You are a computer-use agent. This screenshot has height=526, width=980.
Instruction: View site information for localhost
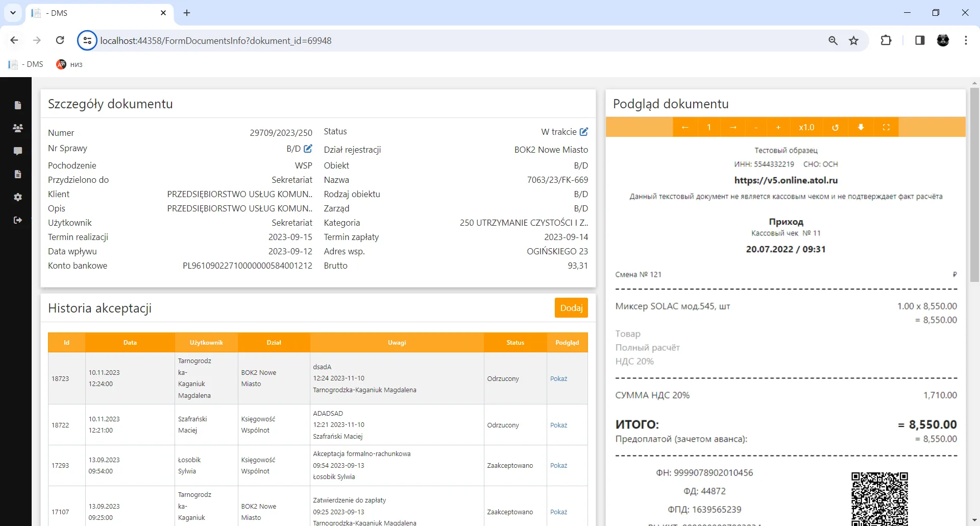87,40
